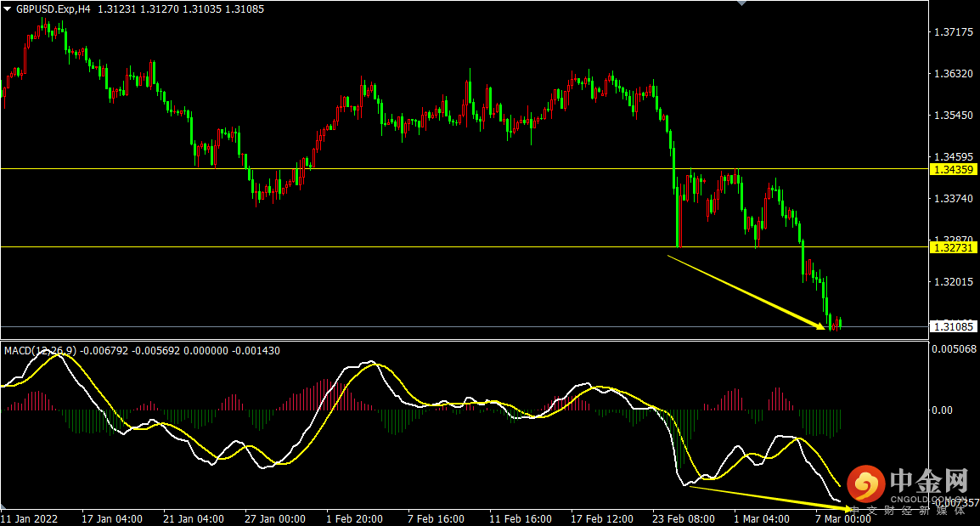Click the 21 Jan 04:00 time label
The width and height of the screenshot is (980, 526).
(193, 519)
